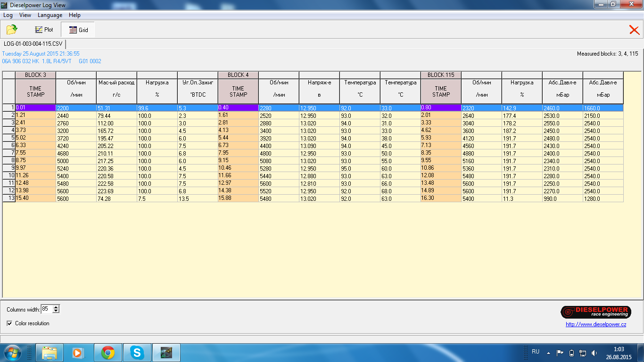Open the www.dieselpower.cz link
The image size is (644, 362).
(595, 324)
